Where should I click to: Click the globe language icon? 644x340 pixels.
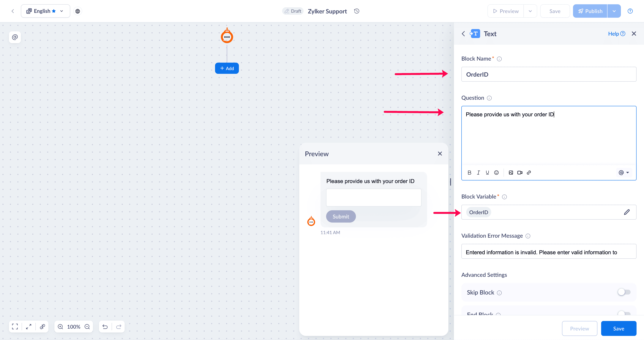tap(78, 11)
